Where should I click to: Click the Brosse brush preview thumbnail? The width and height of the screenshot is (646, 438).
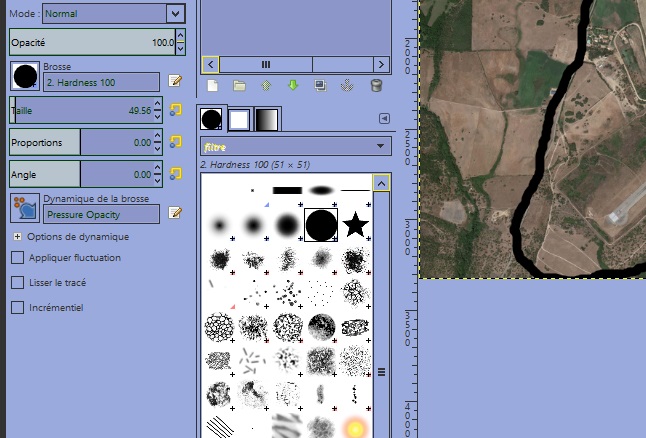click(x=25, y=76)
